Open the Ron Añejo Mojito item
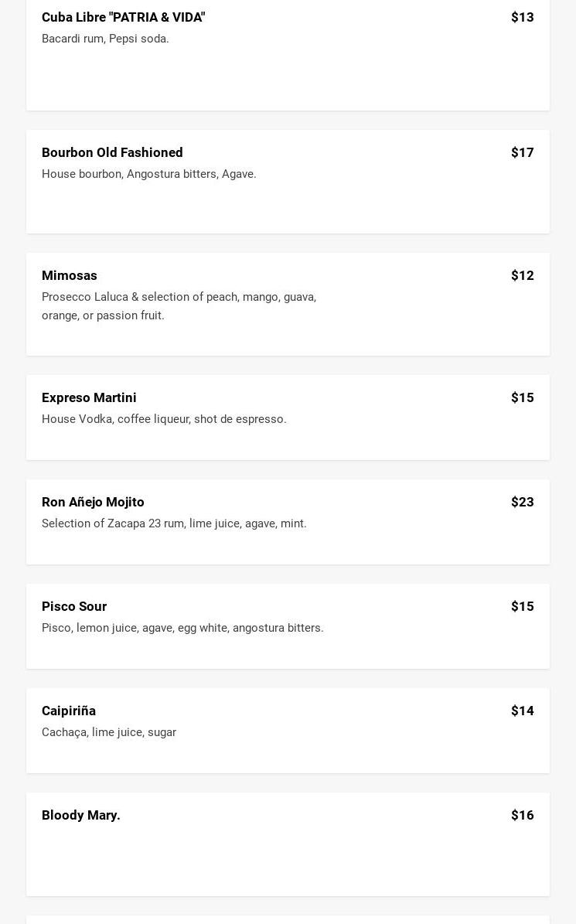576x924 pixels. (x=93, y=502)
